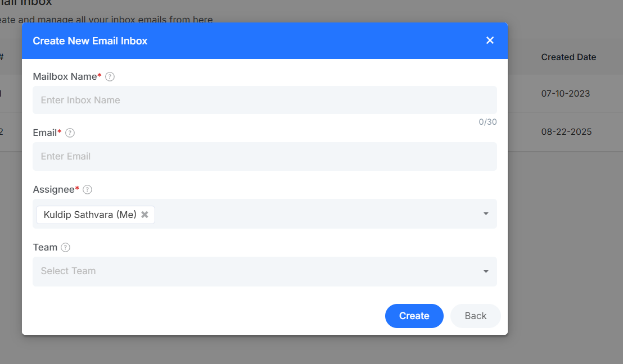The width and height of the screenshot is (623, 364).
Task: Open the Select Team dropdown
Action: pyautogui.click(x=265, y=271)
